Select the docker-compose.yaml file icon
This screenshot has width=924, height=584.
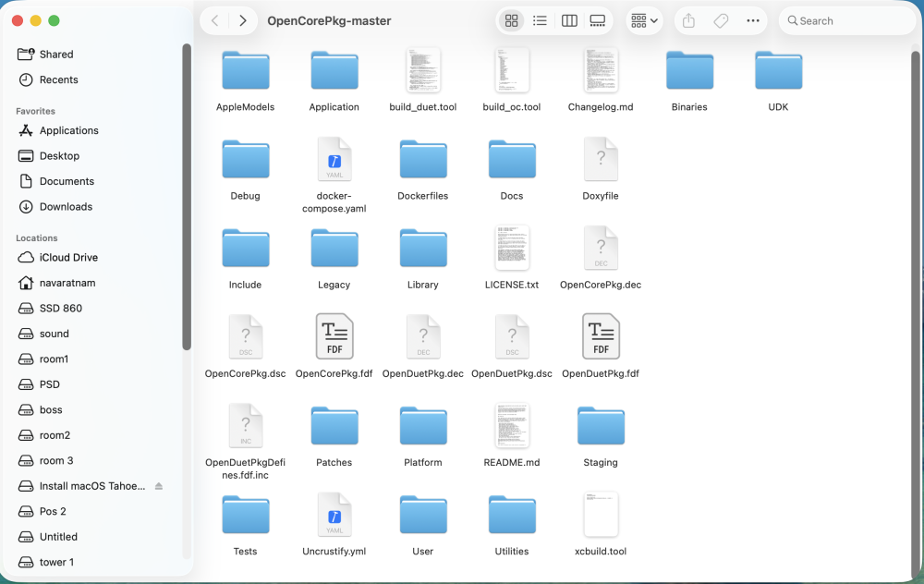click(x=334, y=159)
